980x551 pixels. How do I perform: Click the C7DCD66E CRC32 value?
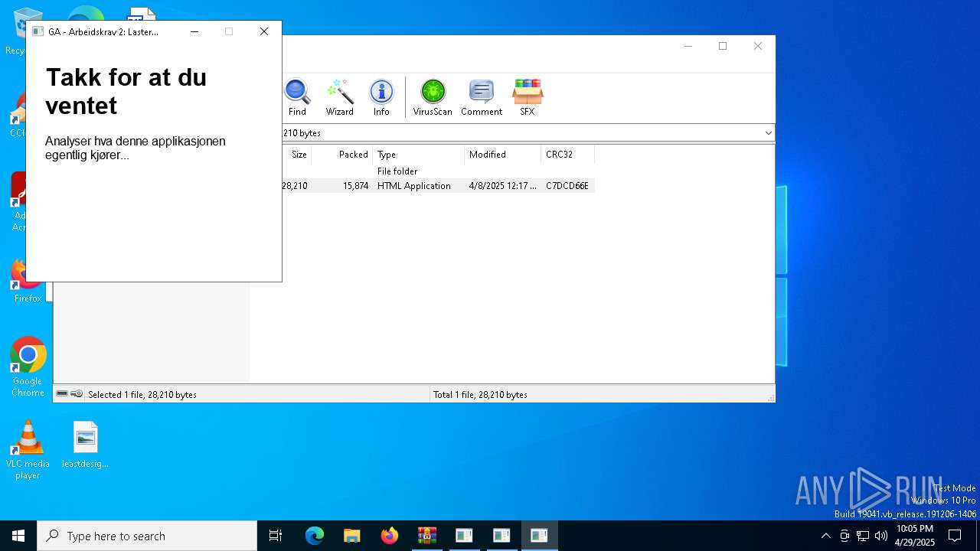point(567,186)
